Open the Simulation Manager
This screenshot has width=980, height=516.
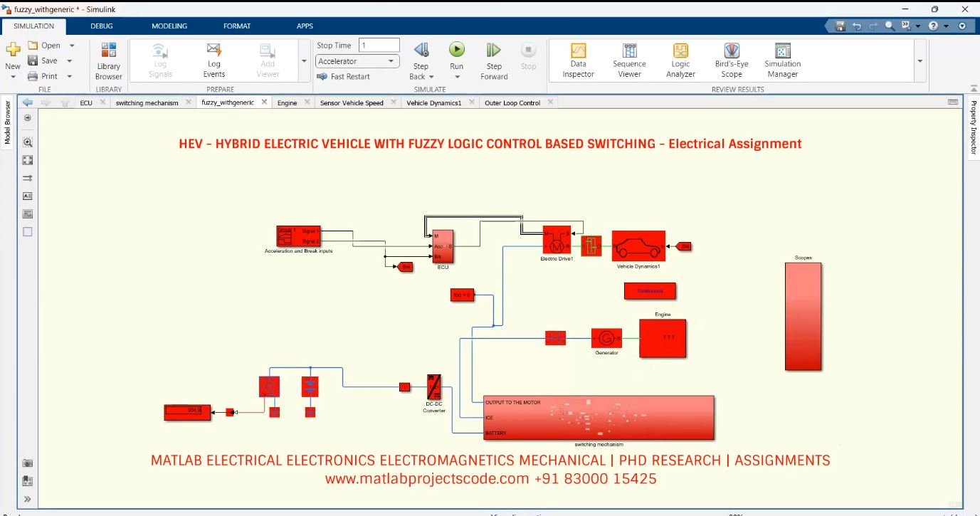click(x=781, y=60)
